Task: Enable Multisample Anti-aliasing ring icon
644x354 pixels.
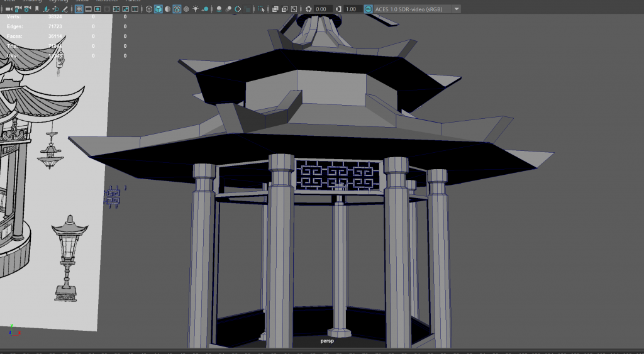Action: click(237, 9)
